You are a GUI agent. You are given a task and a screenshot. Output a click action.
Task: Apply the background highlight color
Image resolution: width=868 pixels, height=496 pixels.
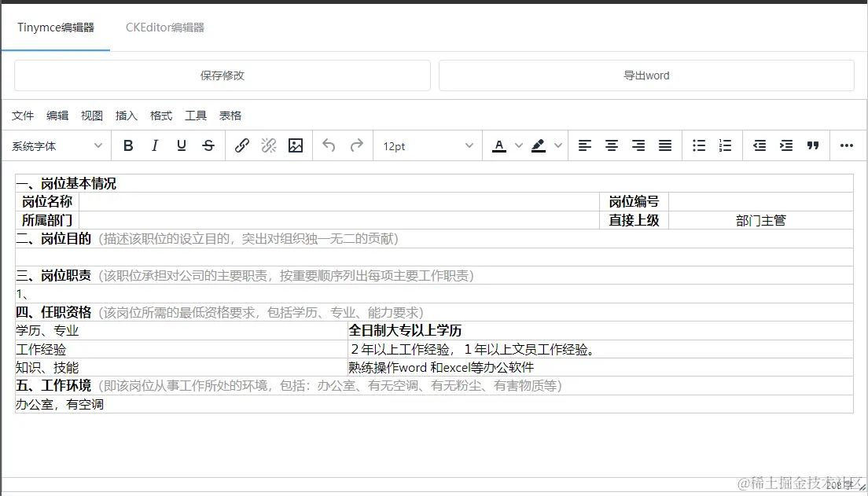[538, 146]
